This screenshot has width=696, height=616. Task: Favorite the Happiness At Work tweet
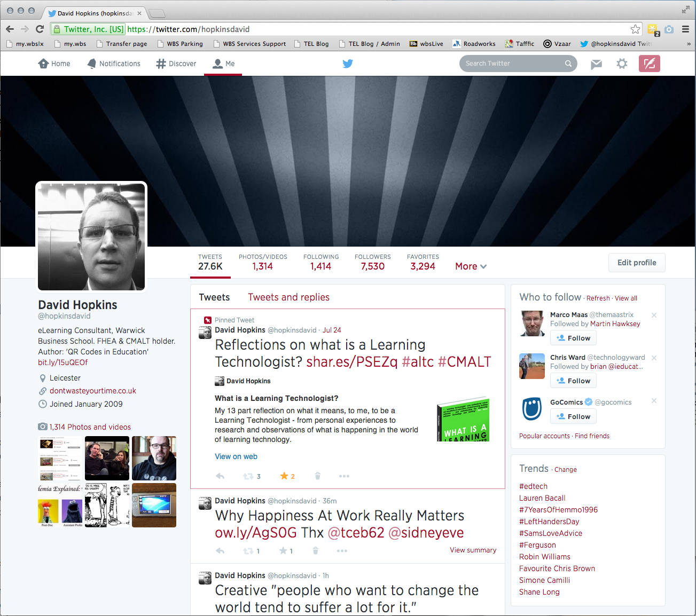click(x=283, y=551)
